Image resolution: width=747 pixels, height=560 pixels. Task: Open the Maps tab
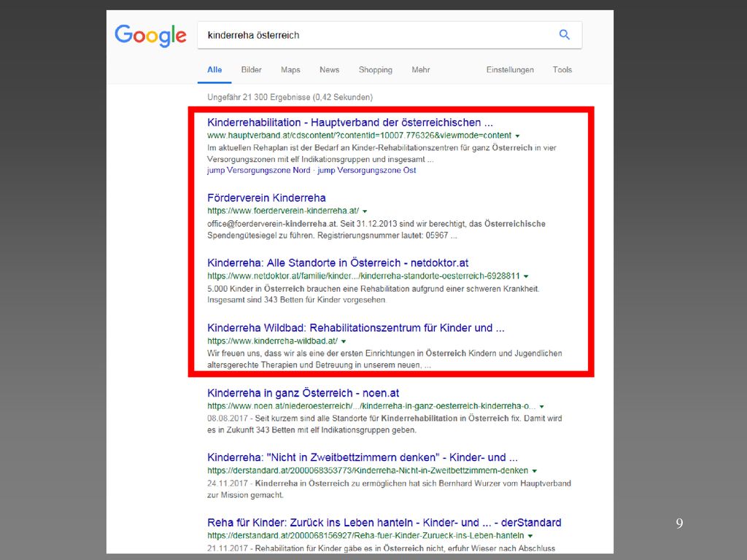290,69
